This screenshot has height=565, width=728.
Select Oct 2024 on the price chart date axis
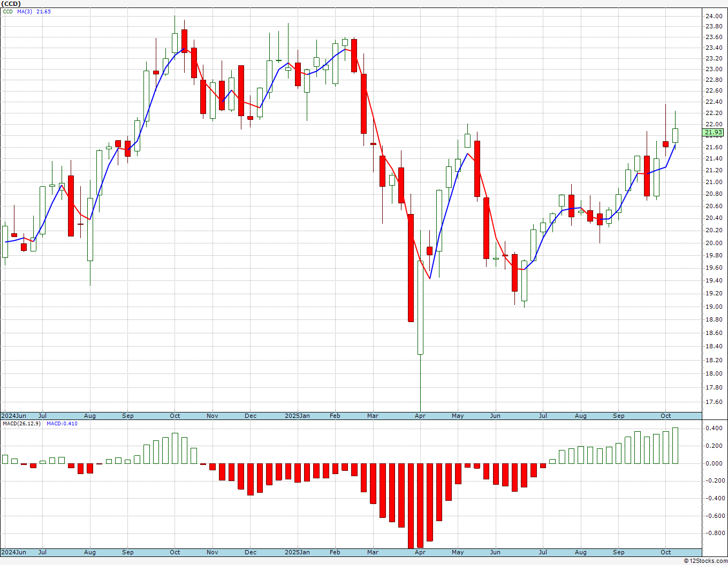(x=175, y=416)
